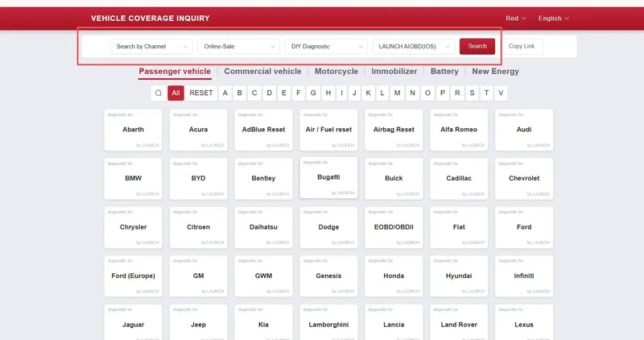
Task: Open the DIY Diagnostic dropdown
Action: pos(326,47)
